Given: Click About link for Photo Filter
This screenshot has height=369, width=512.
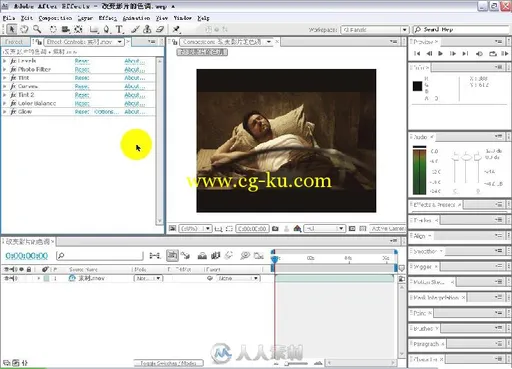Looking at the screenshot, I should tap(134, 69).
